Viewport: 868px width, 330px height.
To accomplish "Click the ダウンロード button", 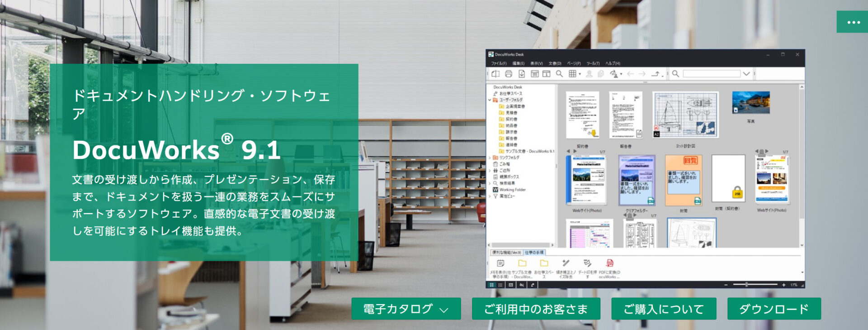I will pos(774,309).
